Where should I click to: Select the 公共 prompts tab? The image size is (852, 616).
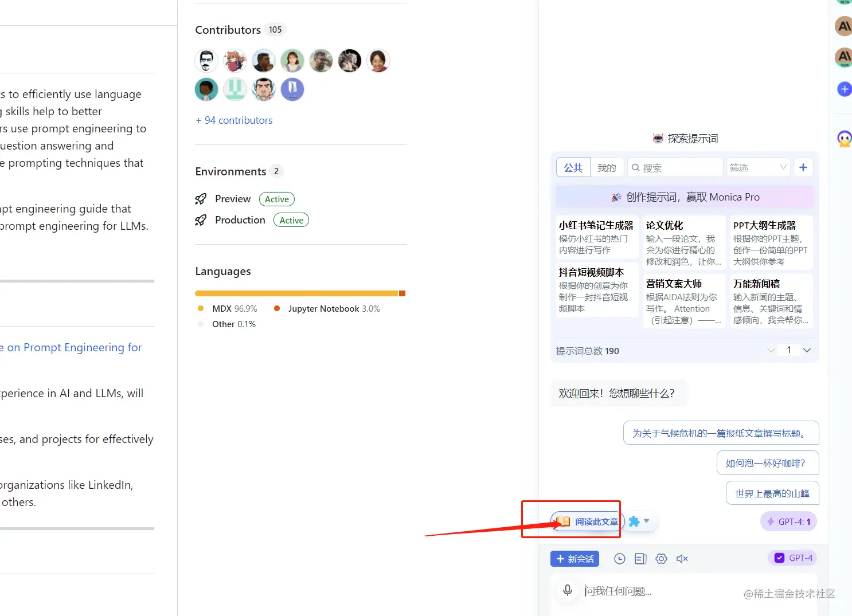point(573,167)
